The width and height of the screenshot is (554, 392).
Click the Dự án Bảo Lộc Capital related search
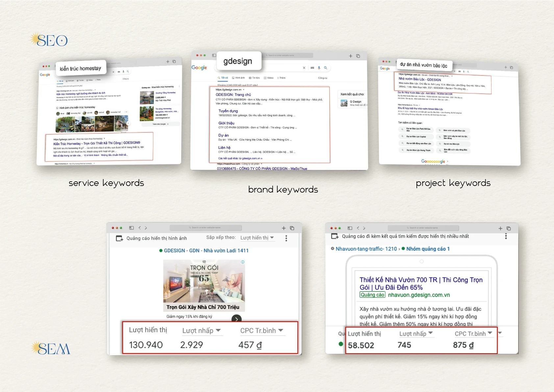click(416, 137)
